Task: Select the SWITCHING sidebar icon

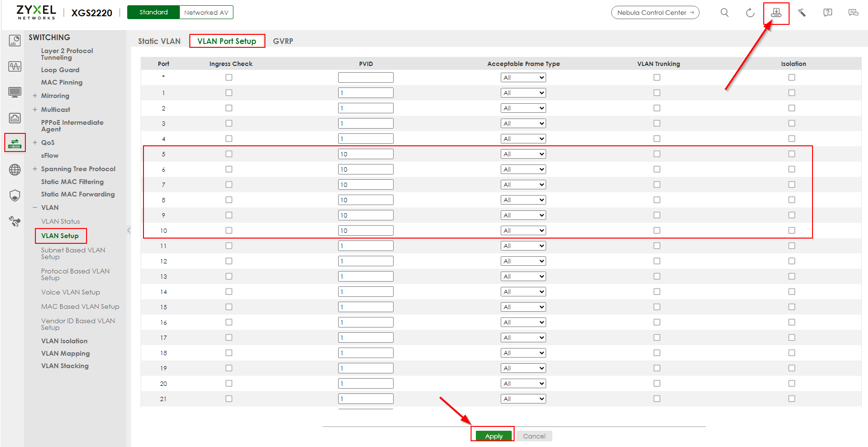Action: coord(14,142)
